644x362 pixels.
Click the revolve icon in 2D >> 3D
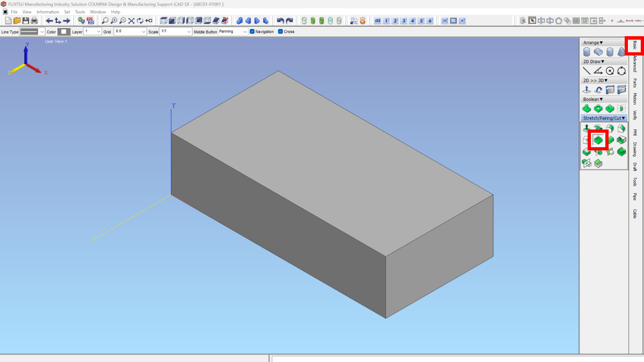599,90
